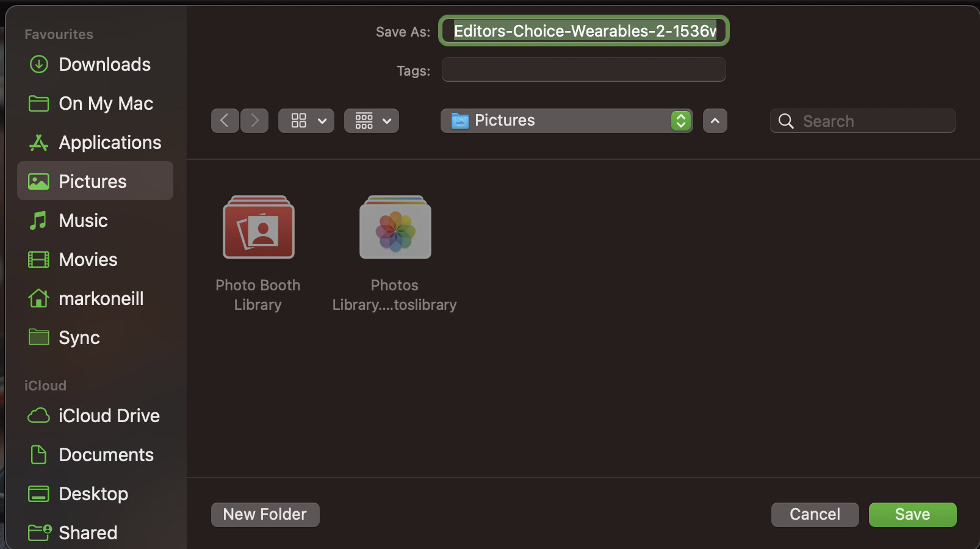The width and height of the screenshot is (980, 549).
Task: Go to the Movies sidebar location
Action: [x=95, y=259]
